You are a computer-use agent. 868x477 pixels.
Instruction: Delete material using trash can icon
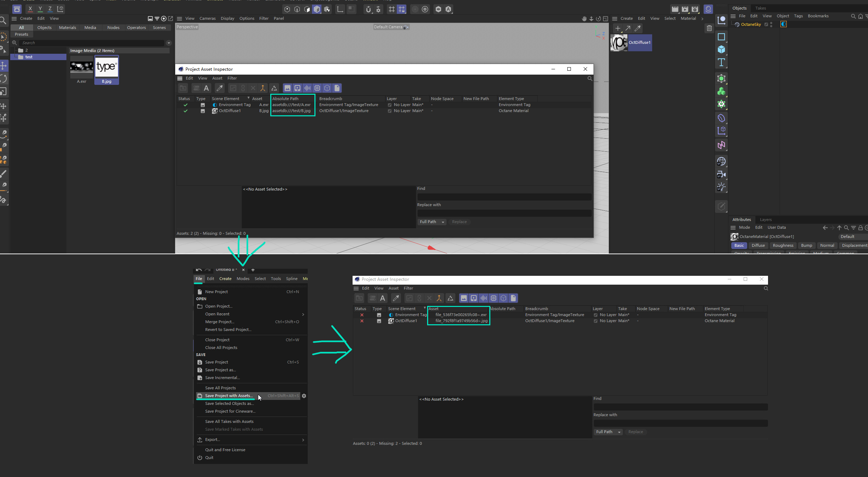point(709,28)
